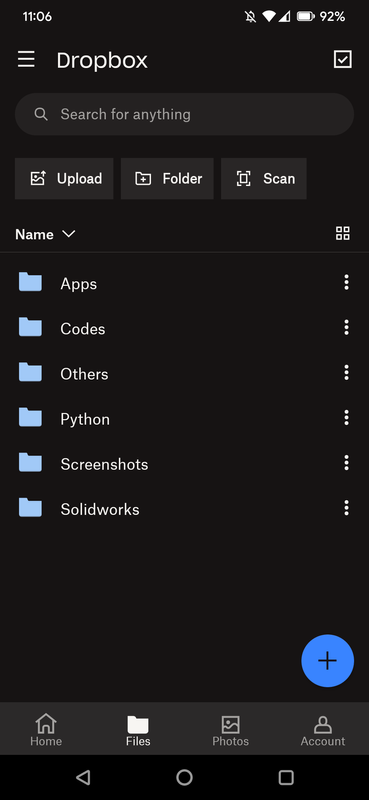Open the hamburger navigation menu
Screen dimensions: 369x800
(26, 59)
